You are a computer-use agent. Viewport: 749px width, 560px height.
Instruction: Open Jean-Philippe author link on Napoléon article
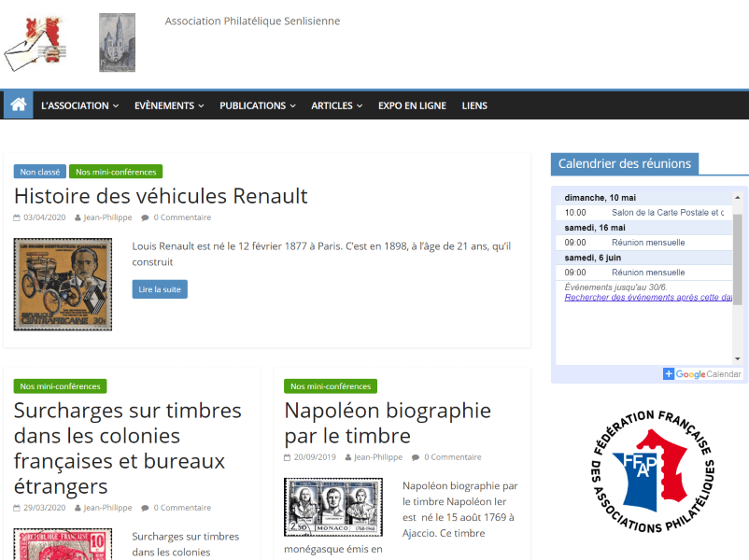pos(378,457)
